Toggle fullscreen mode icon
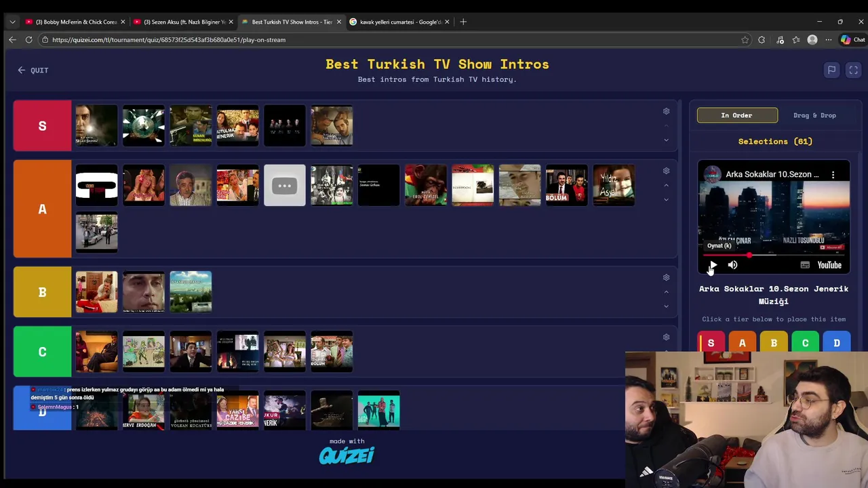The image size is (868, 488). pos(853,70)
